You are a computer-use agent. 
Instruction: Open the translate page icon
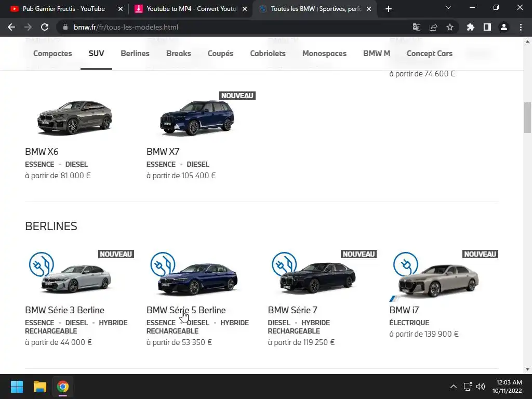[416, 27]
